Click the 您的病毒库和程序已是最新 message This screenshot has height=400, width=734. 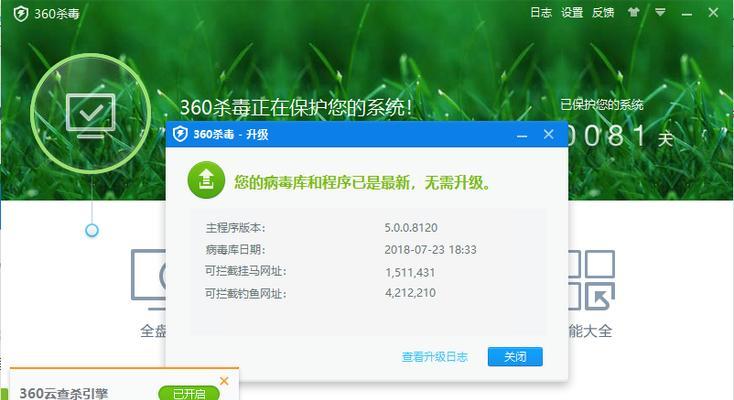[363, 182]
